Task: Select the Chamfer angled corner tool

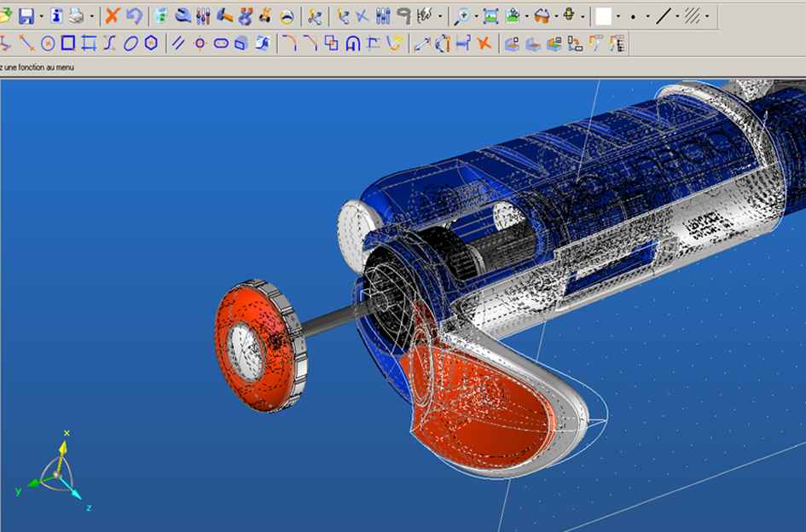Action: coord(310,43)
